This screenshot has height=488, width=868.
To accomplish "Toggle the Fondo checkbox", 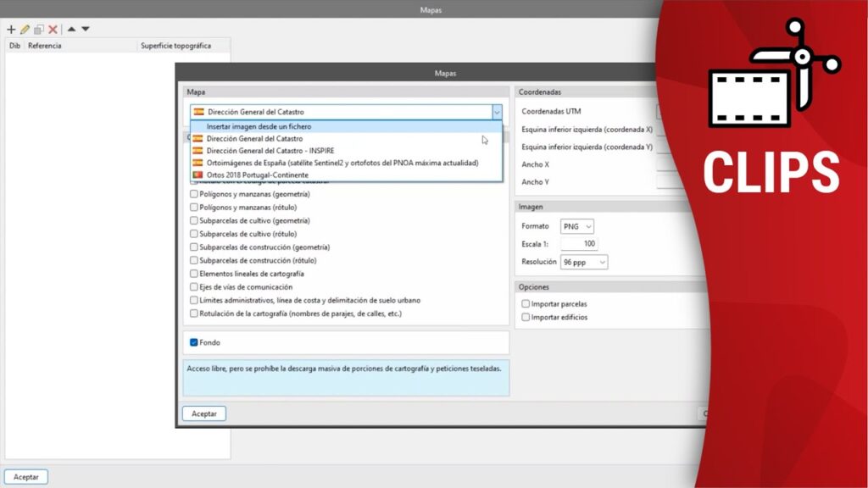I will [194, 342].
